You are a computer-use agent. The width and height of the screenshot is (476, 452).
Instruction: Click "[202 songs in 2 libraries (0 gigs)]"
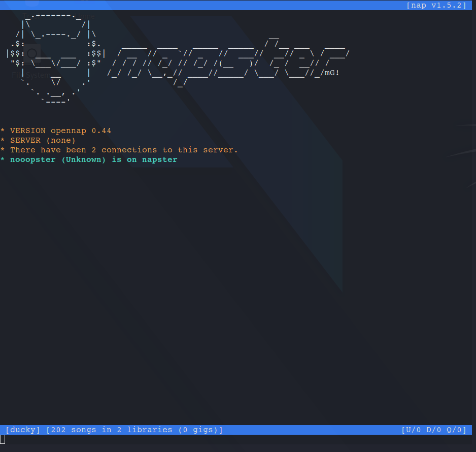pyautogui.click(x=134, y=430)
